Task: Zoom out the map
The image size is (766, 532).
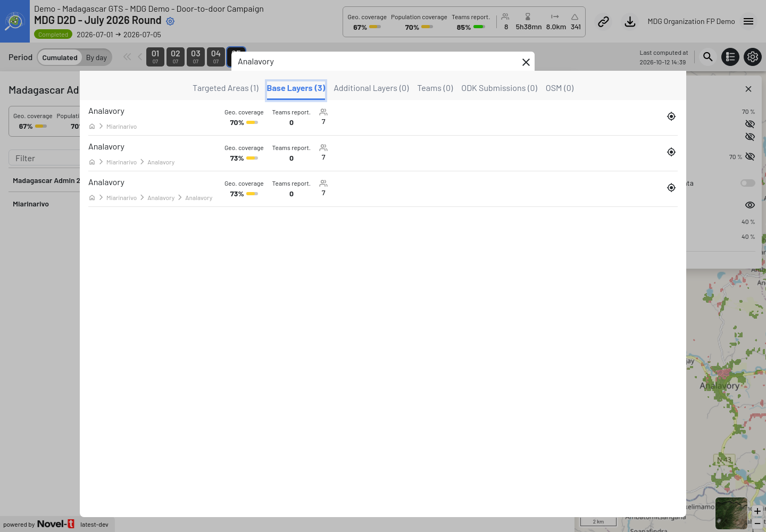Action: (x=757, y=523)
